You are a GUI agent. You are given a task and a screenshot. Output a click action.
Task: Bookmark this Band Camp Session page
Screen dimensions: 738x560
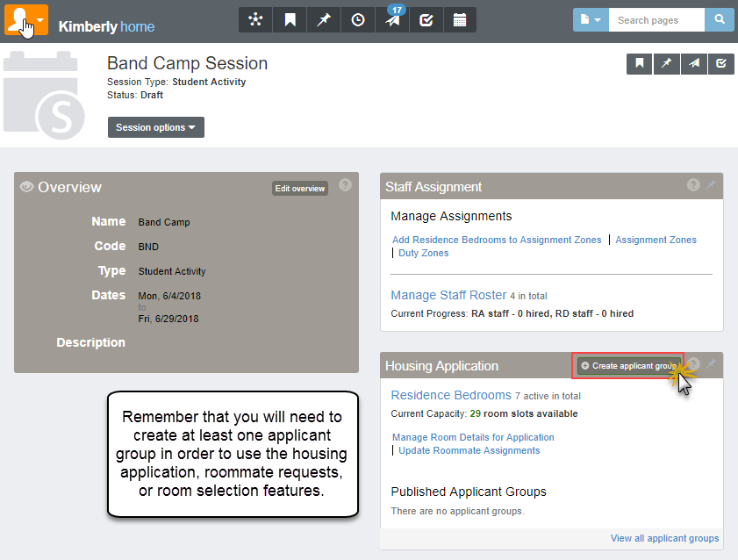click(640, 64)
